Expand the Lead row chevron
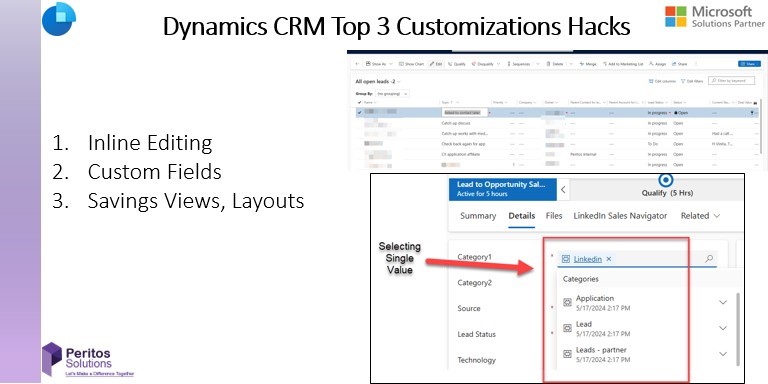 point(723,328)
